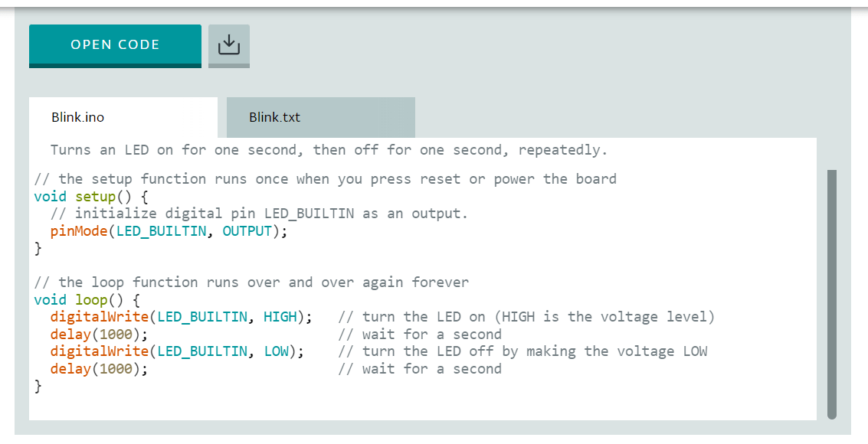Click the "setup function runs once" comment
The image size is (868, 444).
pos(325,179)
